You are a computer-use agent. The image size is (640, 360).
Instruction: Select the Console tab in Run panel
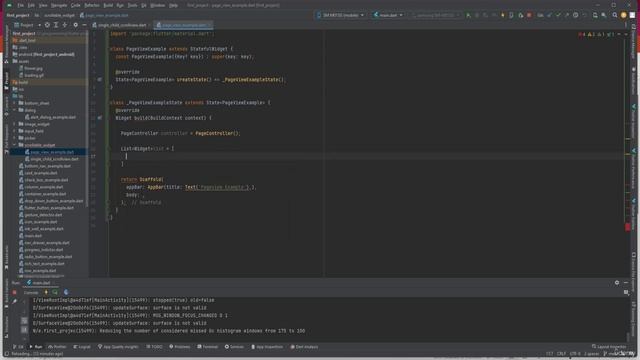point(31,292)
